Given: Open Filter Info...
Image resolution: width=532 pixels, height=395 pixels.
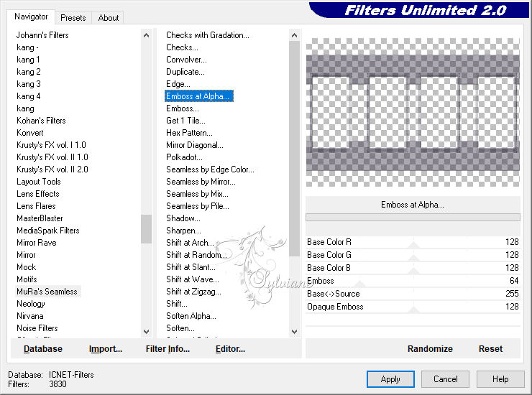Looking at the screenshot, I should 168,349.
